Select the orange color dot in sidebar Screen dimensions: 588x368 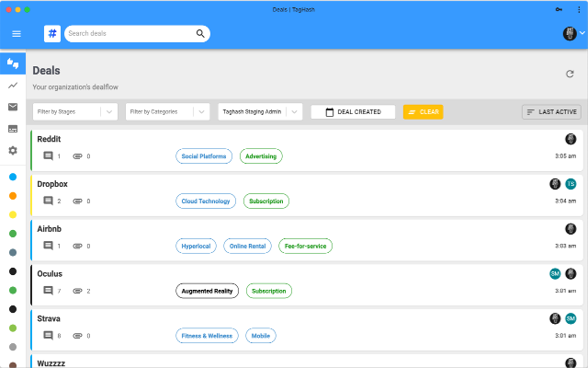coord(13,196)
